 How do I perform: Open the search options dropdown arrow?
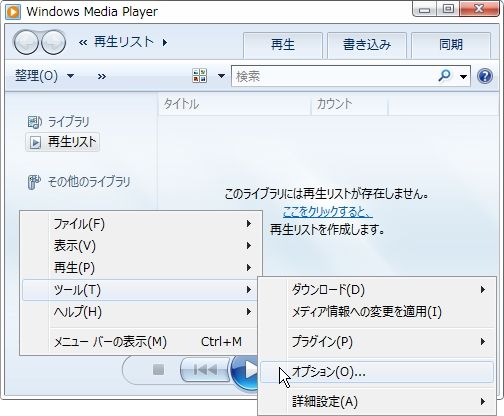463,77
